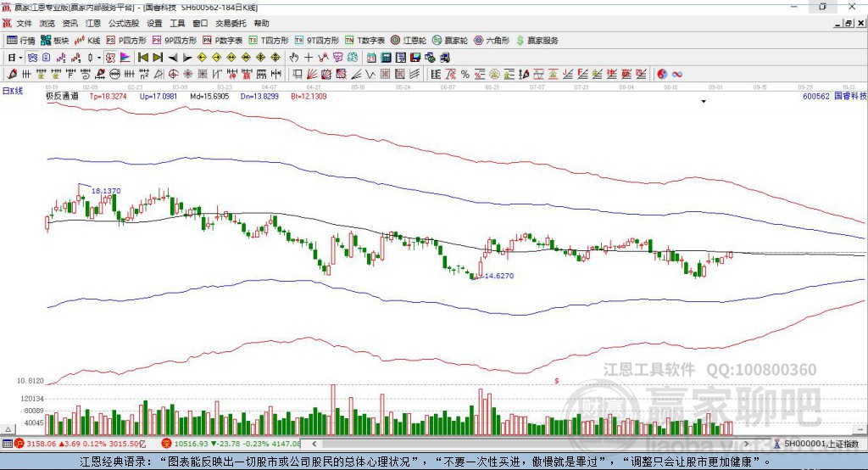Open the 文件 menu
868x470 pixels.
[24, 23]
